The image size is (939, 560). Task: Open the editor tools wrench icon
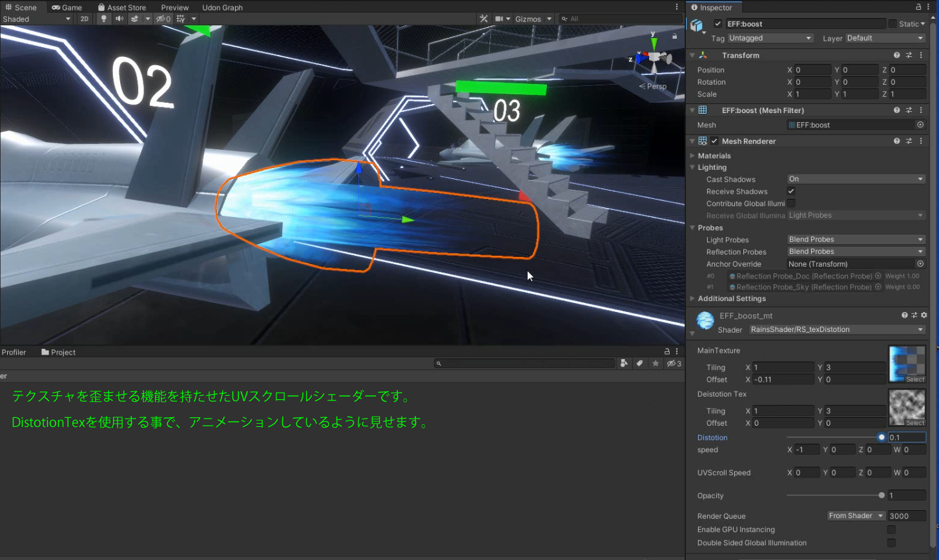(x=484, y=19)
